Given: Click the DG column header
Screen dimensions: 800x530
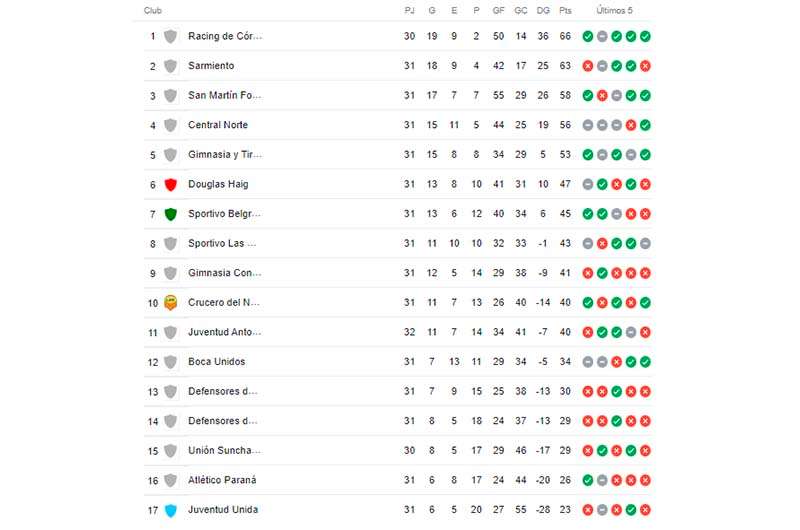Looking at the screenshot, I should pyautogui.click(x=543, y=11).
